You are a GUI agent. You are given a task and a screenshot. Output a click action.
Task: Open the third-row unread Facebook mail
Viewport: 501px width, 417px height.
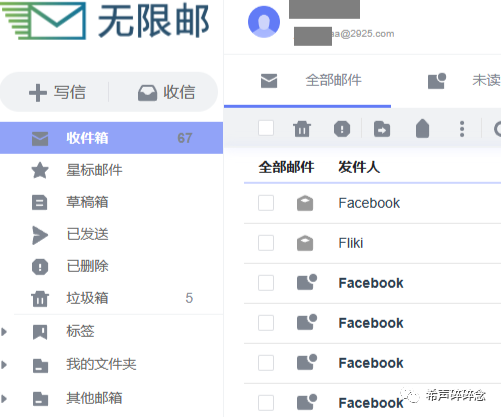point(372,283)
